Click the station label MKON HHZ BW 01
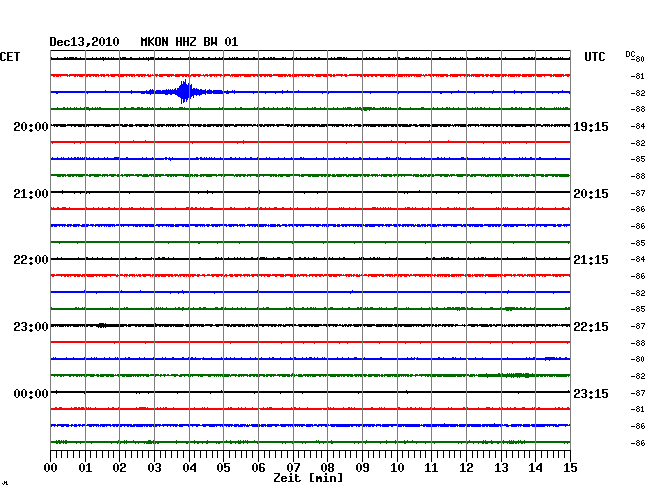 189,42
